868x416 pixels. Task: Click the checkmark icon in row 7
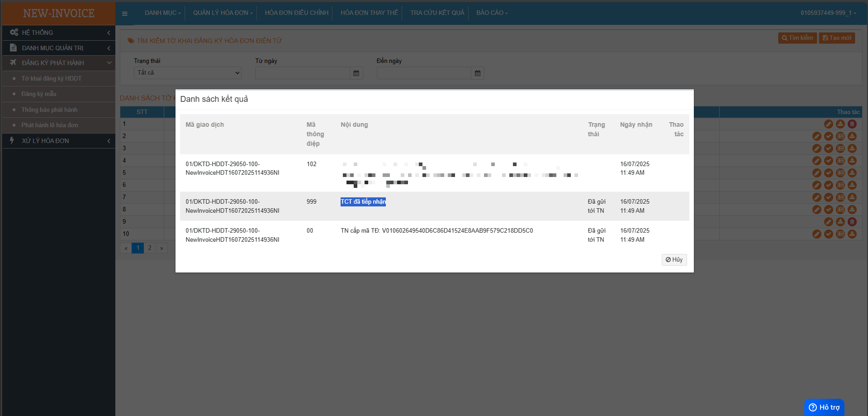(828, 197)
